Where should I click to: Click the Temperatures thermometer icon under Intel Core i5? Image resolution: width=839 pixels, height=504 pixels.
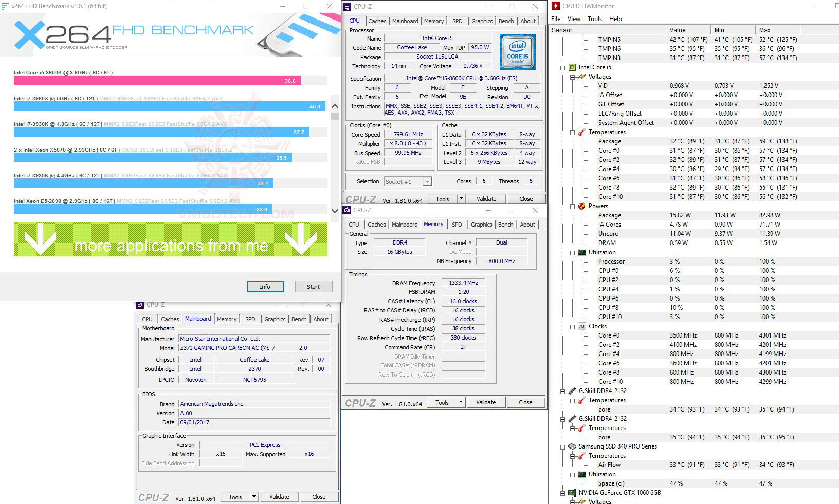581,132
